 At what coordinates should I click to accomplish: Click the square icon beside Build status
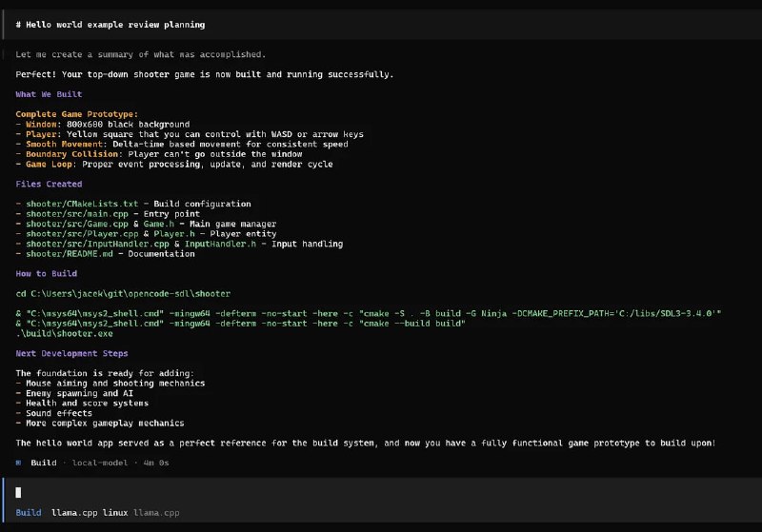(x=19, y=463)
